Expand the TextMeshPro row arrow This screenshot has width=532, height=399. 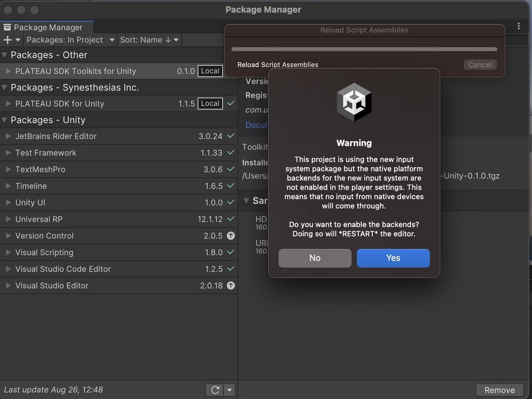pyautogui.click(x=8, y=170)
